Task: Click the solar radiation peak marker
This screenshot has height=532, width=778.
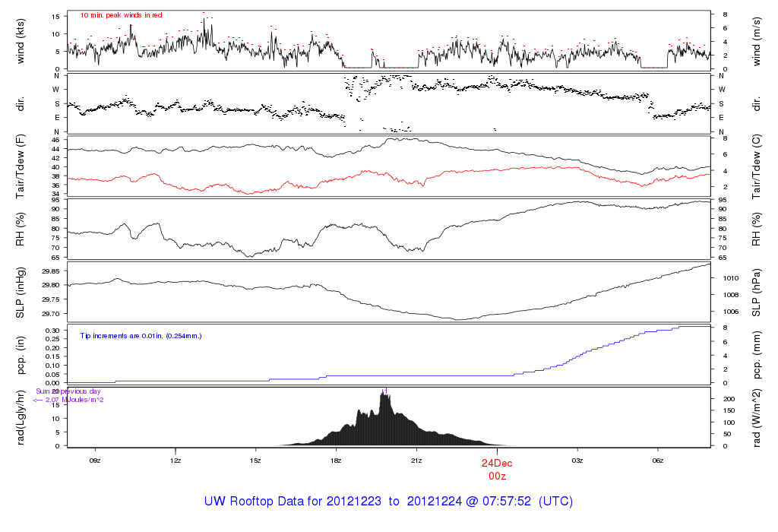Action: click(385, 391)
